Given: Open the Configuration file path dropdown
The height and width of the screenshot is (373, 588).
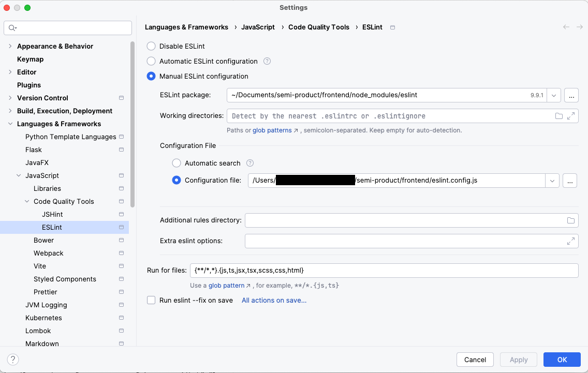Looking at the screenshot, I should coord(552,181).
